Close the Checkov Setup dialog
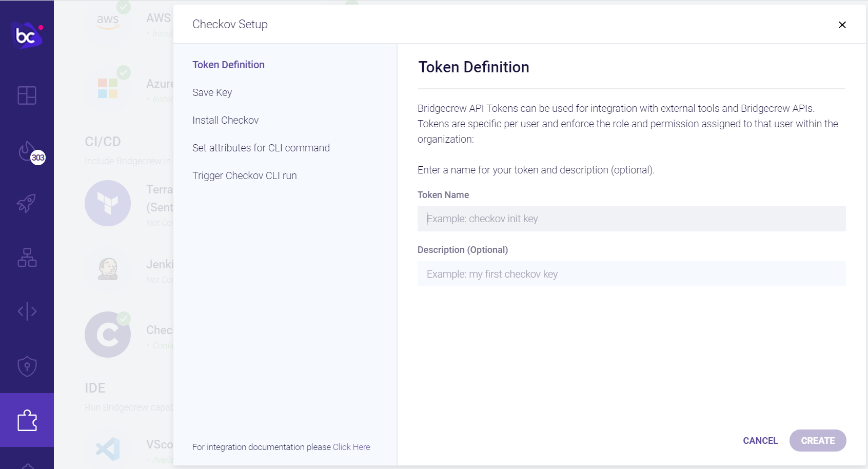 tap(842, 25)
